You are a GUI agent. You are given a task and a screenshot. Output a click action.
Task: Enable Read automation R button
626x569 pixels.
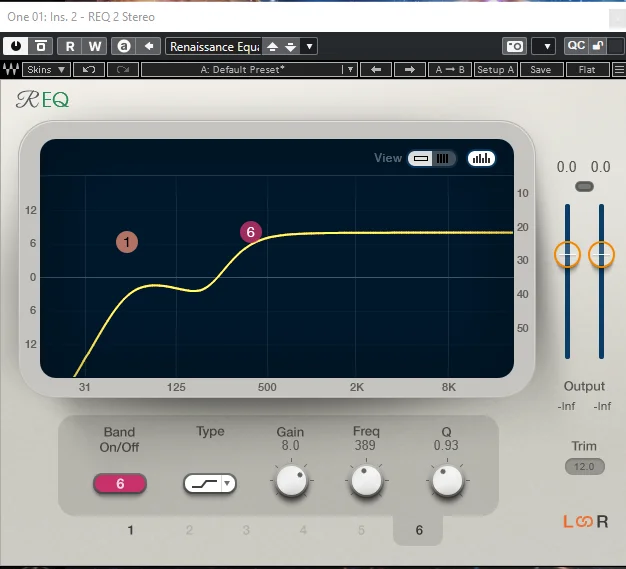click(x=70, y=46)
